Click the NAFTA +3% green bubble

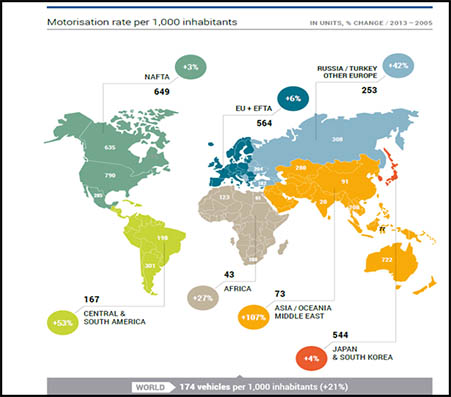click(191, 67)
